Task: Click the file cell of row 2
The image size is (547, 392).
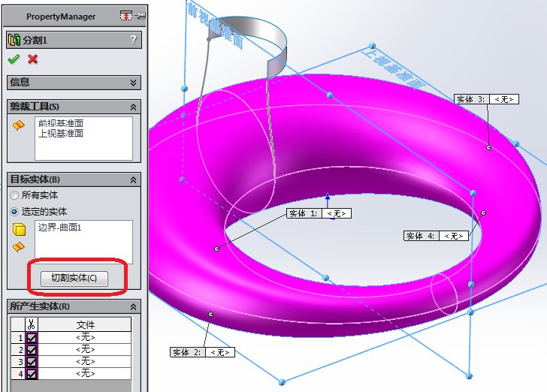Action: click(85, 349)
